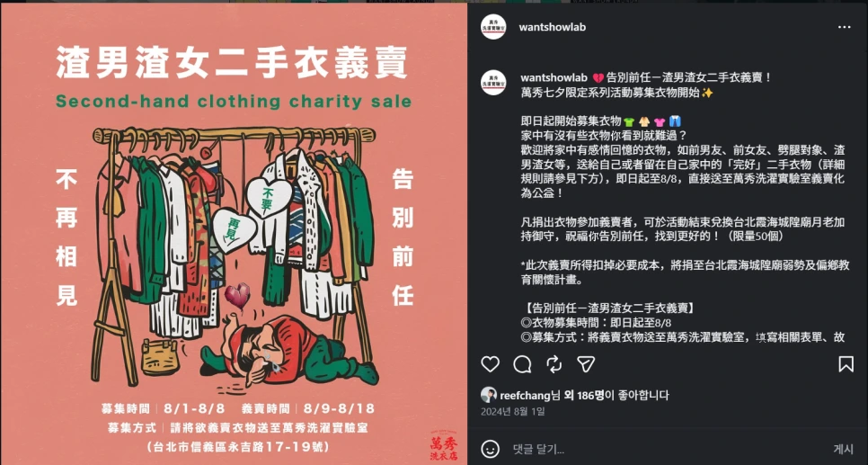Image resolution: width=868 pixels, height=465 pixels.
Task: Open the three-dot more options menu
Action: (x=845, y=27)
